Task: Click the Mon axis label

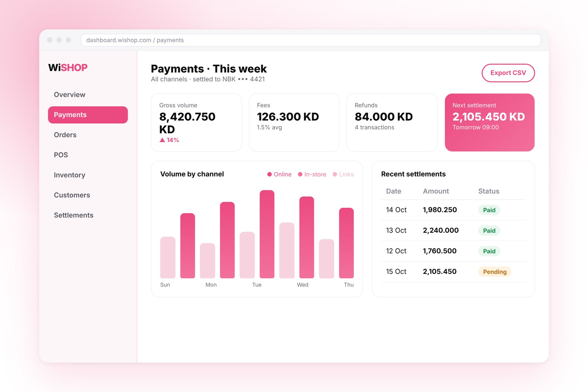Action: 211,285
